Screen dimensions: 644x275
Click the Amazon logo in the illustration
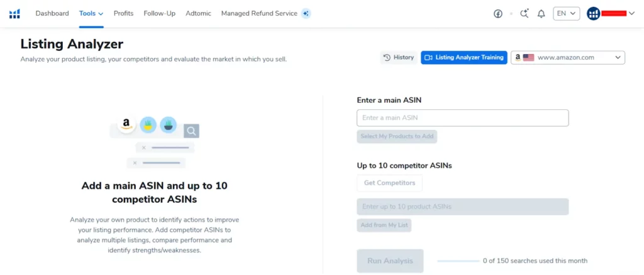coord(126,124)
